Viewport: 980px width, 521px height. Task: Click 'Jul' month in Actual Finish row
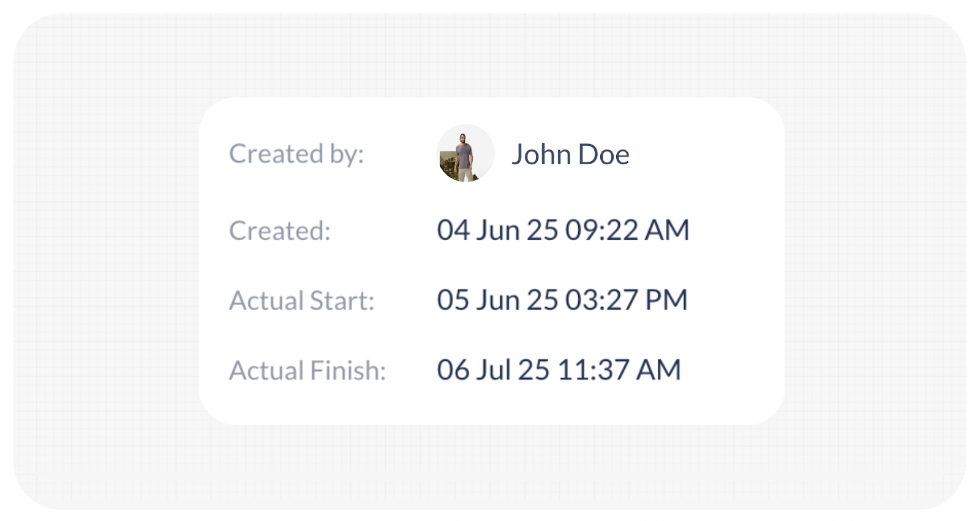494,370
